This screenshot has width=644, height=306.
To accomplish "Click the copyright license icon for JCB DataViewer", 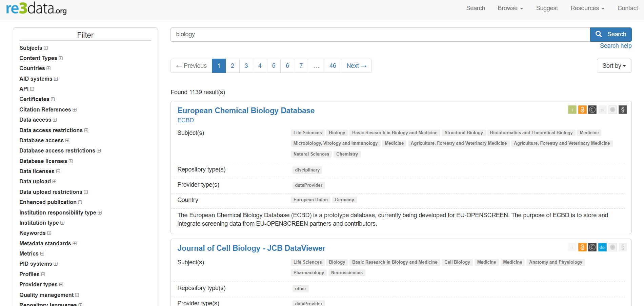I will pos(592,247).
